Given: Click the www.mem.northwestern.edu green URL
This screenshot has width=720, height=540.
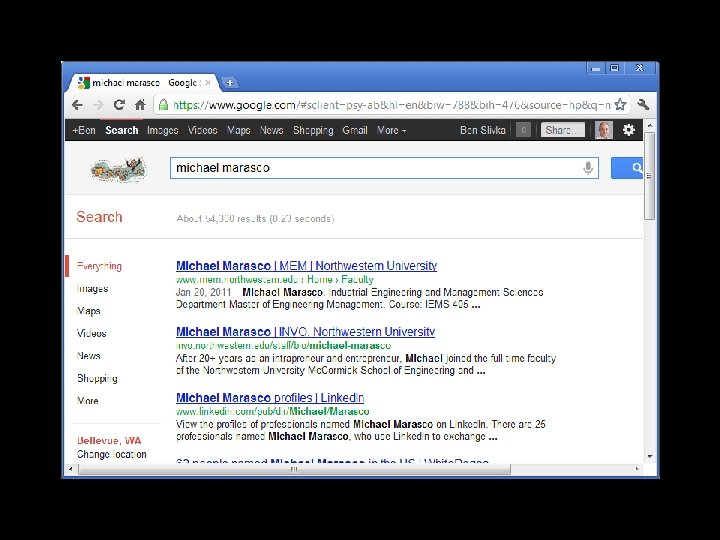Looking at the screenshot, I should coord(275,280).
